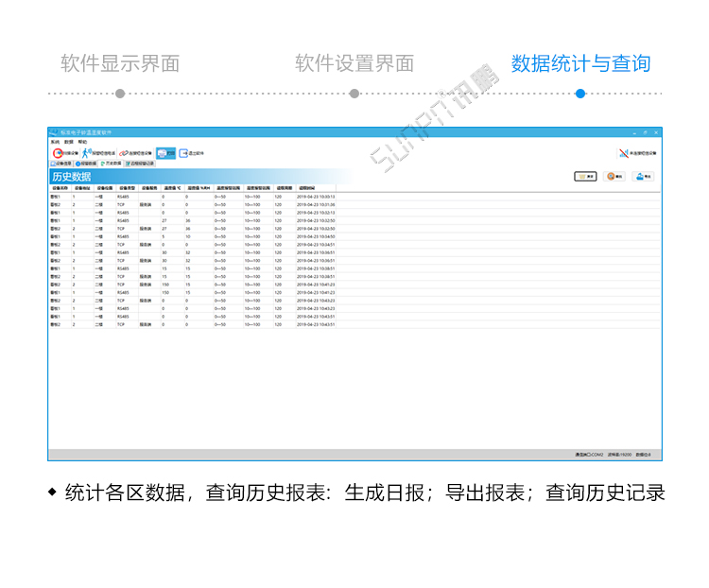Screen dimensions: 709x588
Task: Open the 软件显示界面 section heading
Action: [120, 64]
